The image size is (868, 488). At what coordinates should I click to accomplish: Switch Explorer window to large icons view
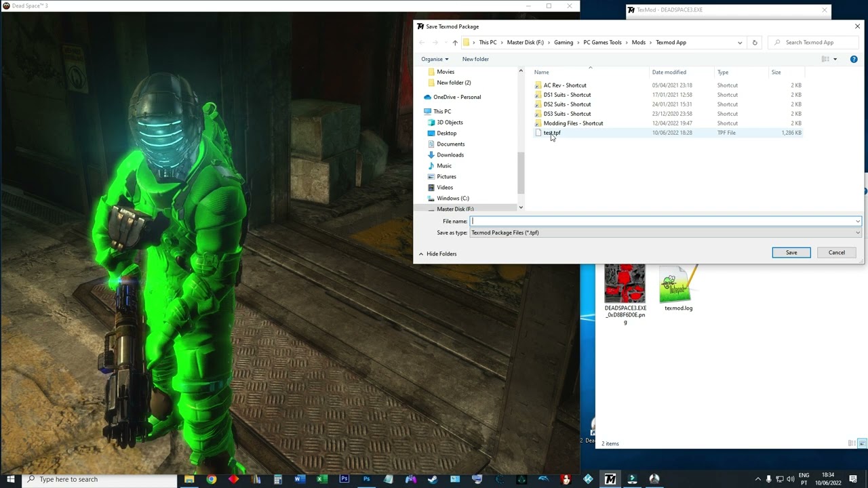coord(863,443)
